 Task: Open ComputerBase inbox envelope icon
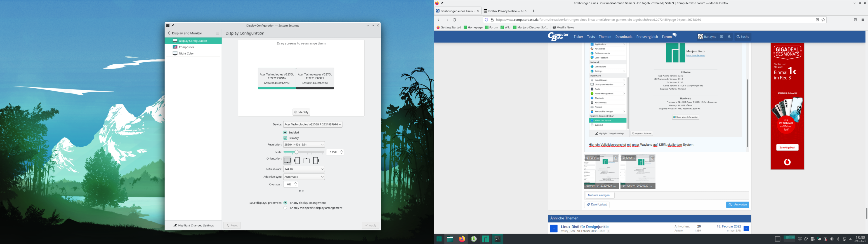click(722, 37)
